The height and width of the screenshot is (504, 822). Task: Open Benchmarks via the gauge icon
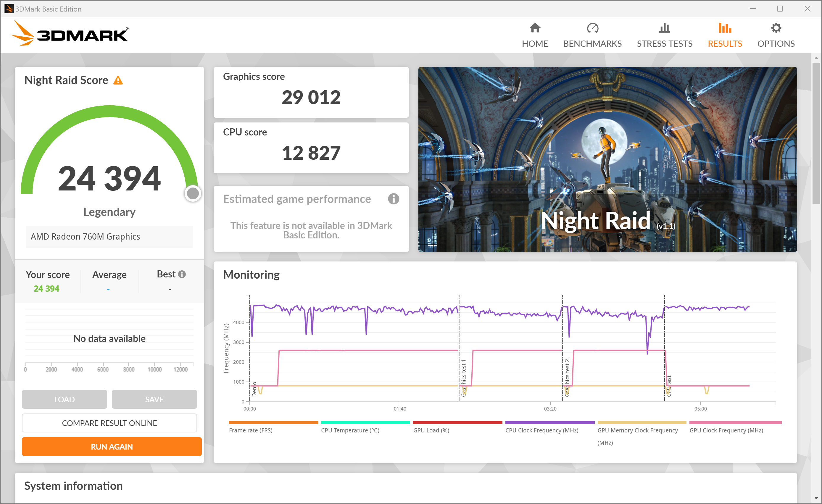pos(592,28)
